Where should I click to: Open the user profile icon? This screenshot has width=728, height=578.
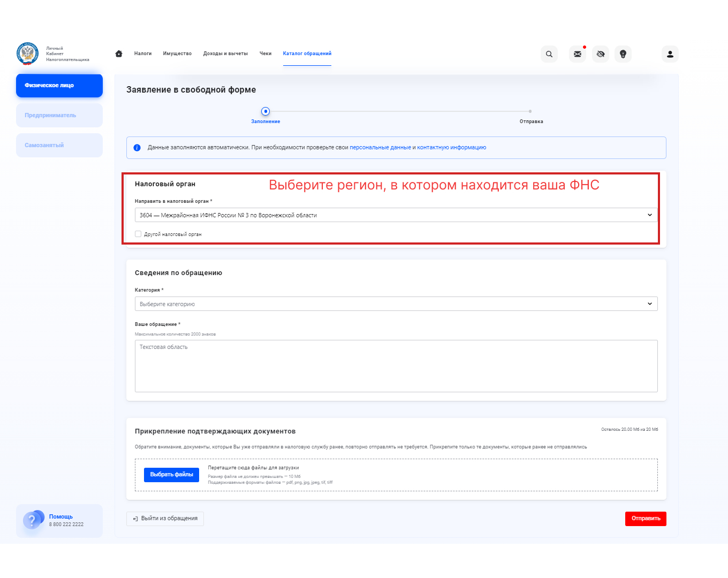[x=670, y=54]
